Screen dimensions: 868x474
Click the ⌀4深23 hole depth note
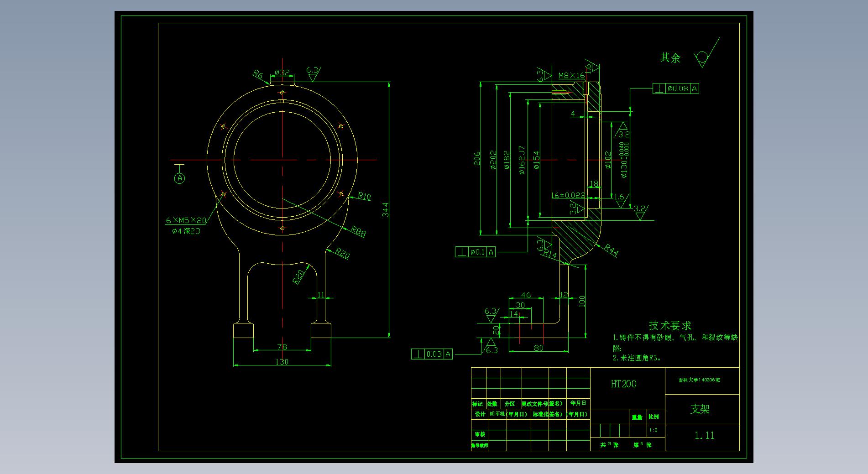click(x=186, y=231)
